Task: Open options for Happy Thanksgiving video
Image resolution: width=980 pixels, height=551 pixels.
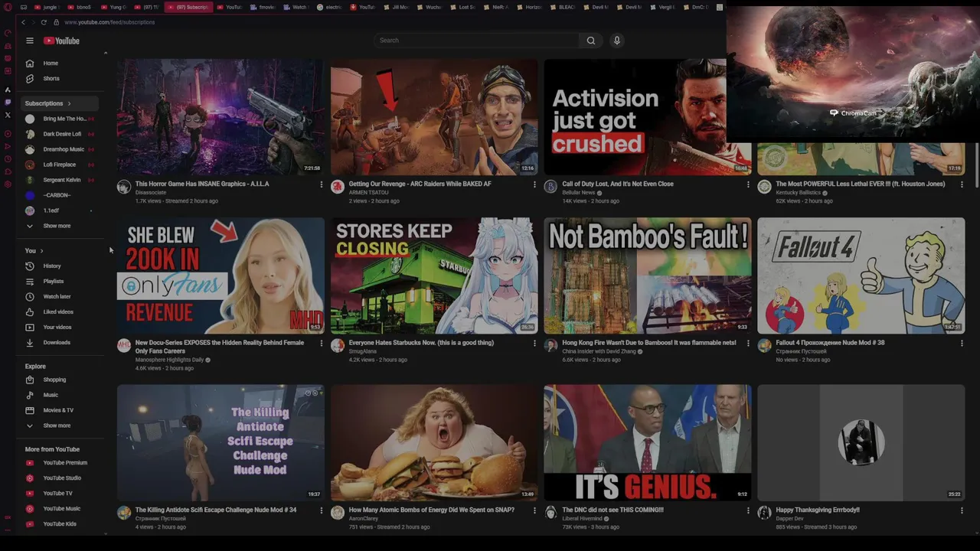Action: [962, 510]
